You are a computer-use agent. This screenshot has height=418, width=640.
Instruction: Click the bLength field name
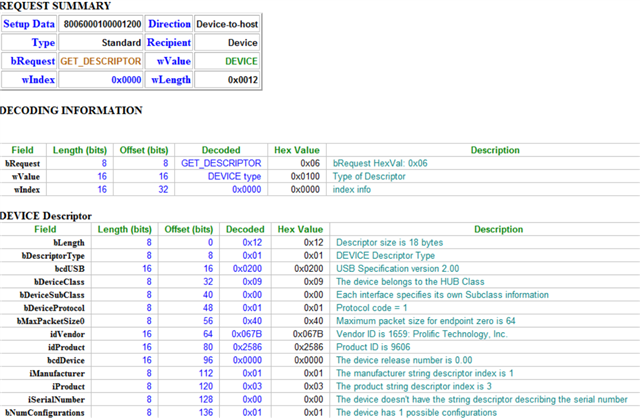69,242
